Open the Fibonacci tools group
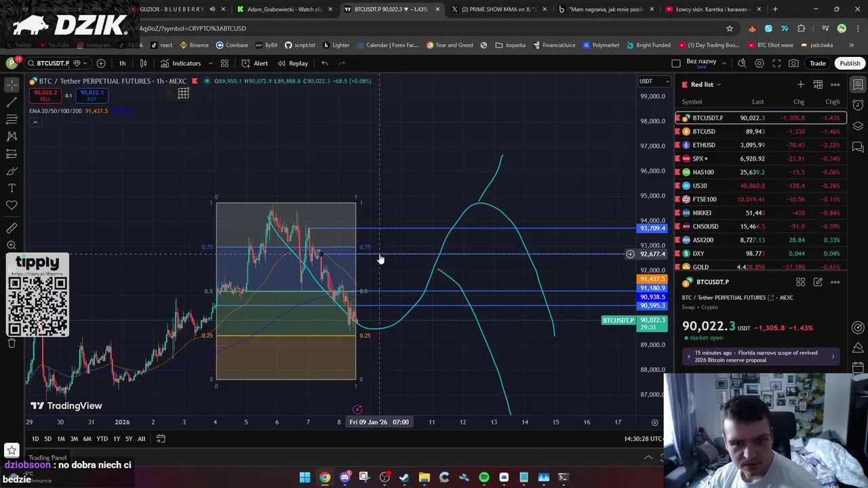Screen dimensions: 868x488 [12, 119]
